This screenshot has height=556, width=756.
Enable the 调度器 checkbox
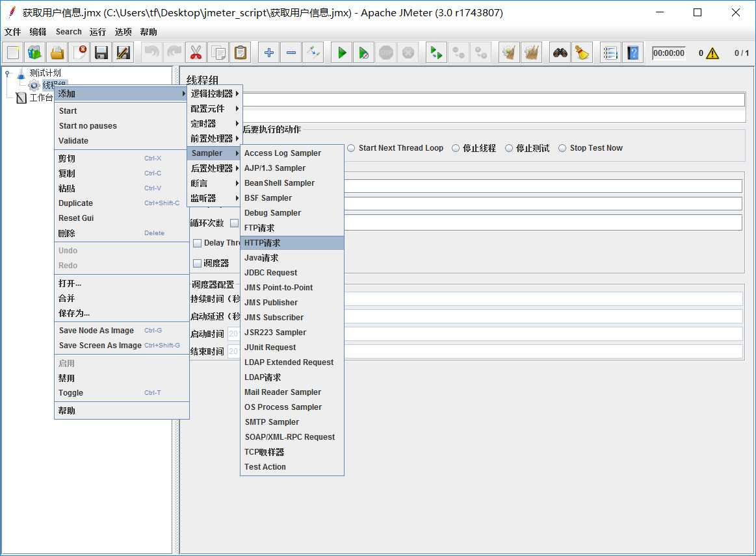pyautogui.click(x=197, y=264)
